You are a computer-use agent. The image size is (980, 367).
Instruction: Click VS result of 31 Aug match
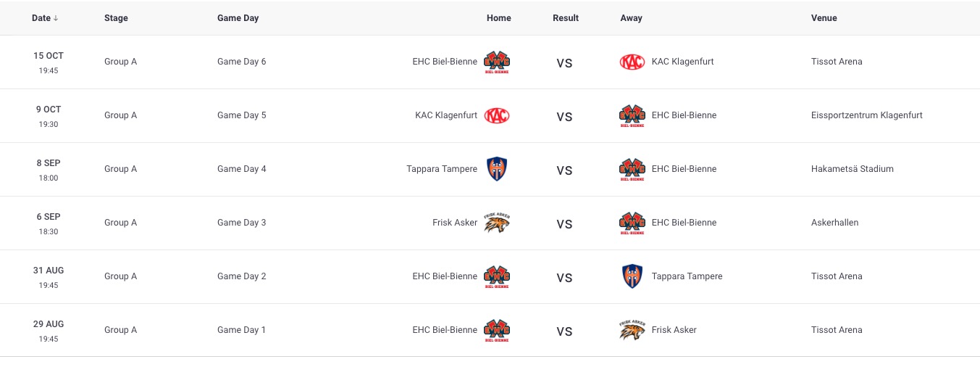[564, 278]
